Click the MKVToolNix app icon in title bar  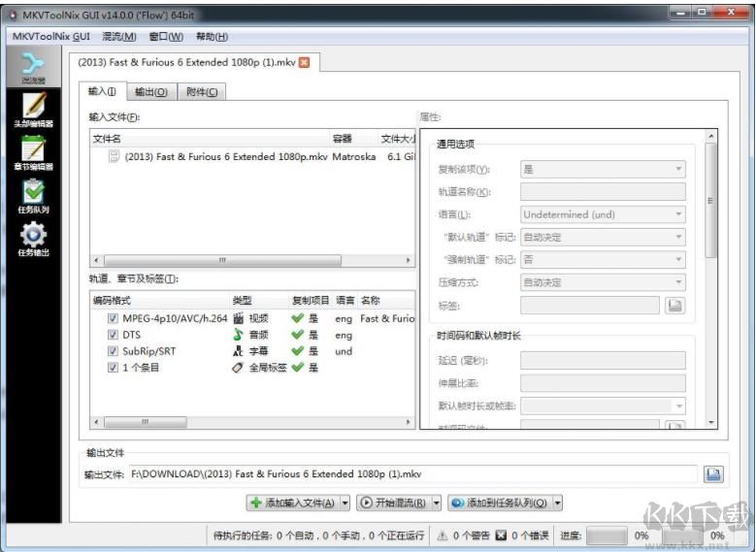point(13,15)
